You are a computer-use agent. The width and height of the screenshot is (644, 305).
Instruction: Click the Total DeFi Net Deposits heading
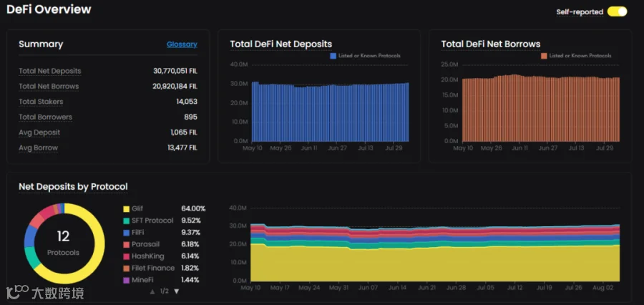point(281,44)
